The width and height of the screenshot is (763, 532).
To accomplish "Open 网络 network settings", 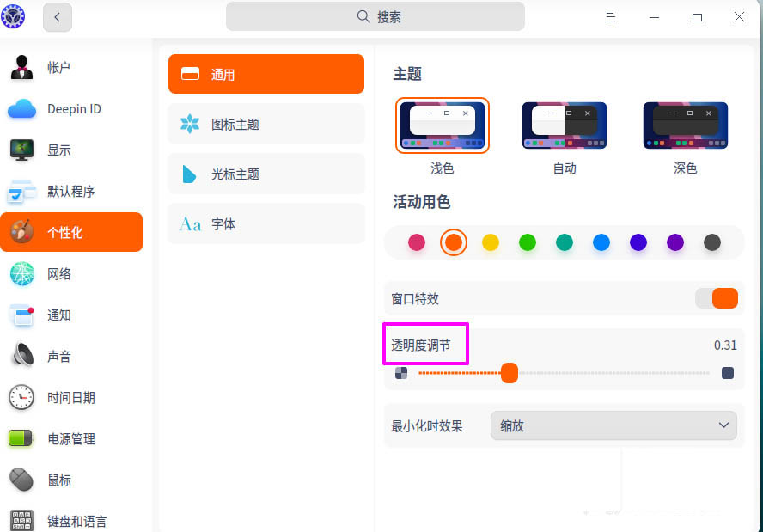I will coord(58,274).
